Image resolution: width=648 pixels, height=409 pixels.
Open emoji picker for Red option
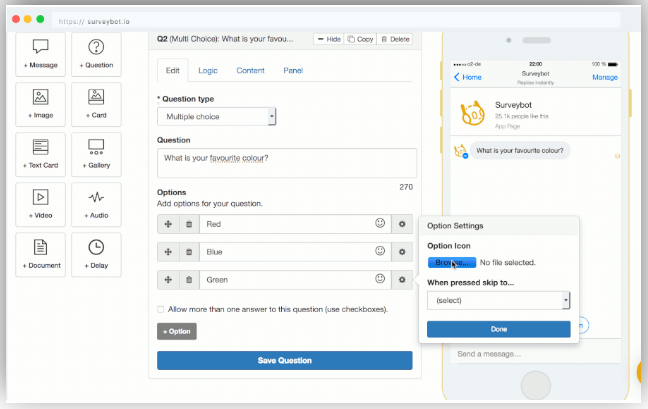coord(380,223)
